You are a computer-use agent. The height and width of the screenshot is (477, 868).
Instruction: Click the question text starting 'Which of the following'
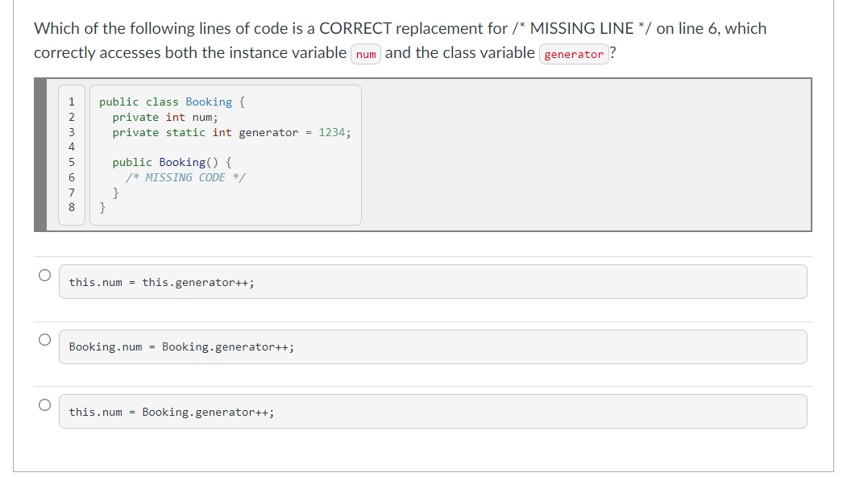click(x=401, y=40)
